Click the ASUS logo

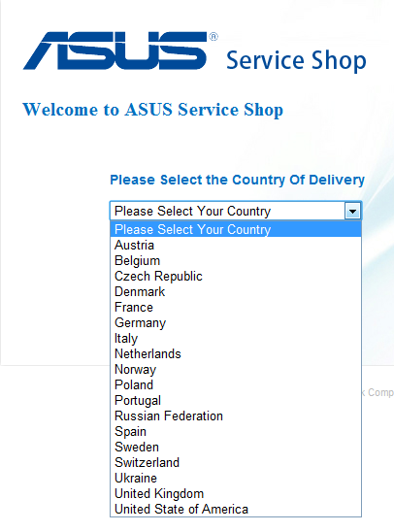pyautogui.click(x=120, y=50)
